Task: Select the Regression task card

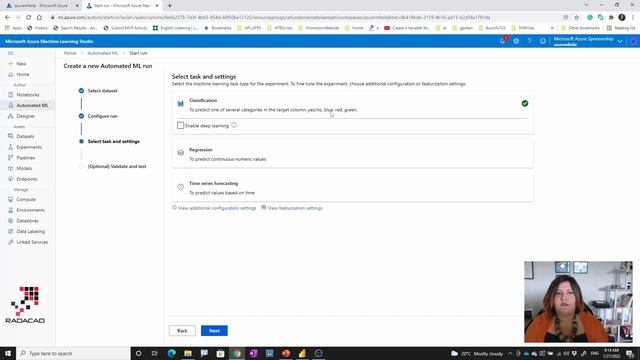Action: (353, 154)
